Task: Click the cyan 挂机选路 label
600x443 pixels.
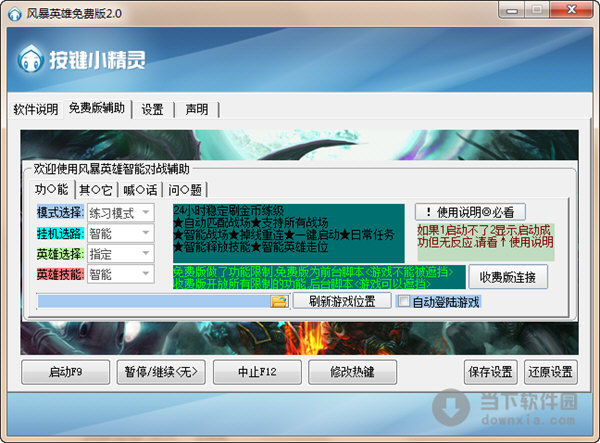Action: [x=60, y=233]
